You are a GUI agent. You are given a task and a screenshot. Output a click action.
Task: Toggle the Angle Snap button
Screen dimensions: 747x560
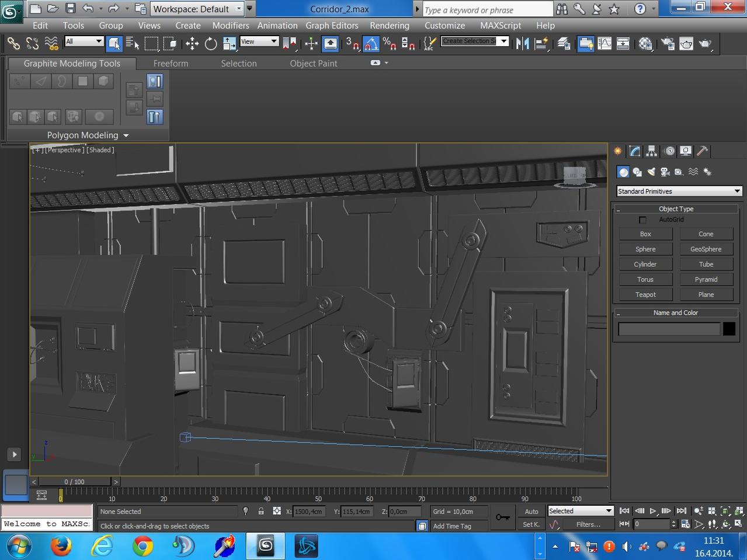pos(371,44)
